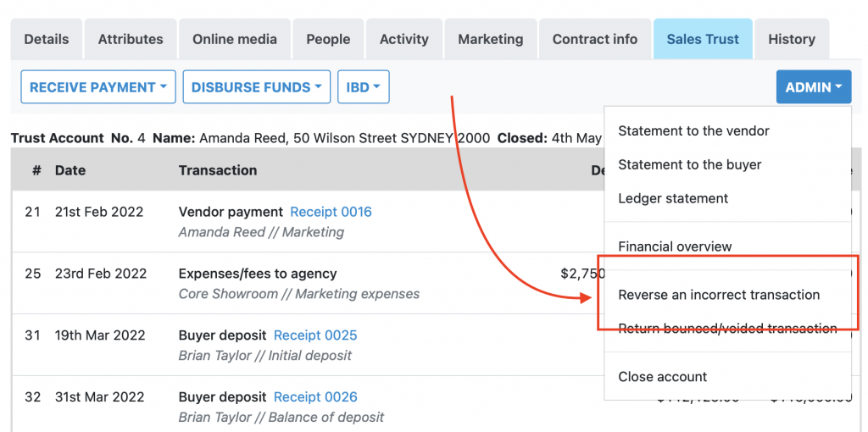
Task: Open the Contract info tab
Action: 595,39
